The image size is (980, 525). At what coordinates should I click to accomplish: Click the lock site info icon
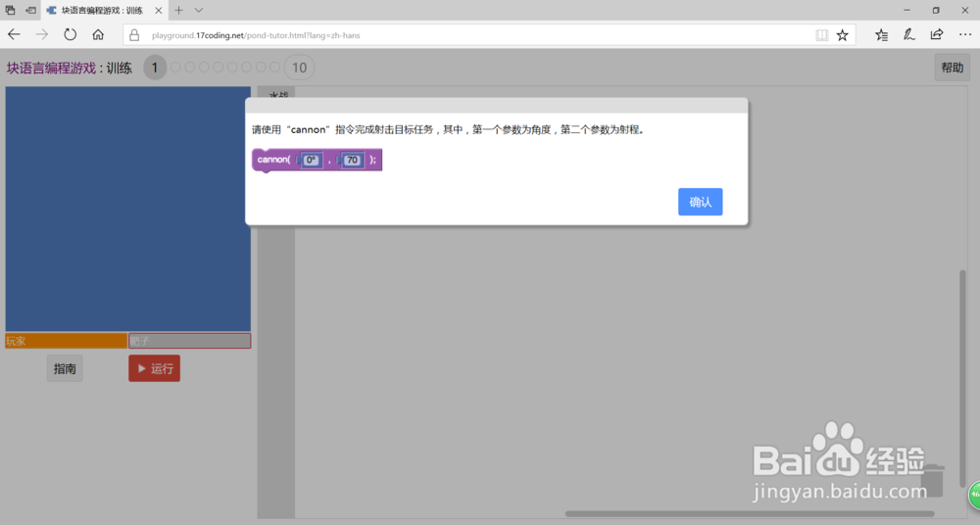pyautogui.click(x=133, y=35)
